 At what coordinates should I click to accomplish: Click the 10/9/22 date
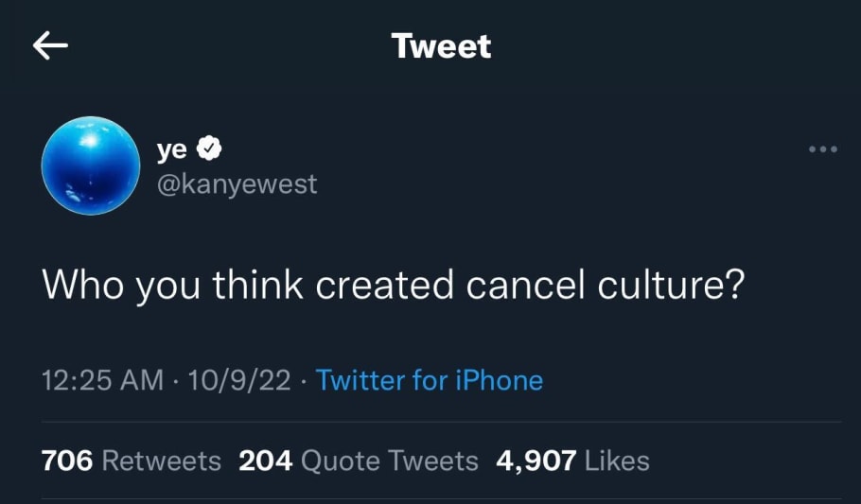239,381
